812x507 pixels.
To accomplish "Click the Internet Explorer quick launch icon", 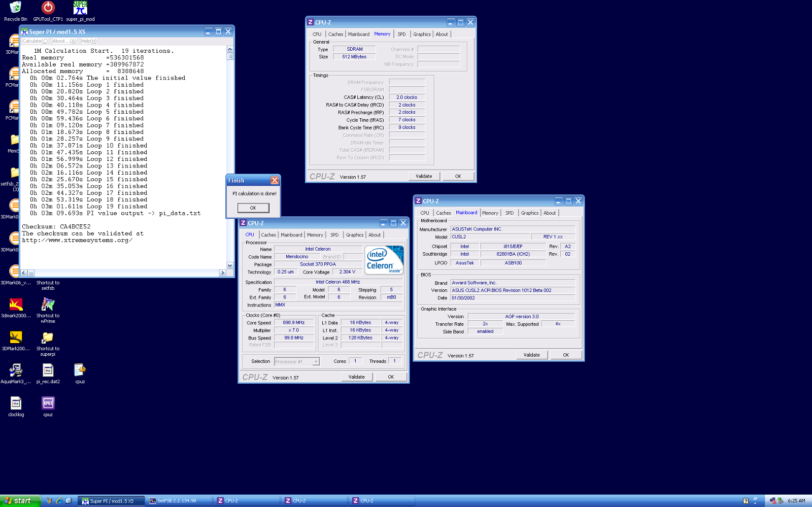I will click(59, 500).
